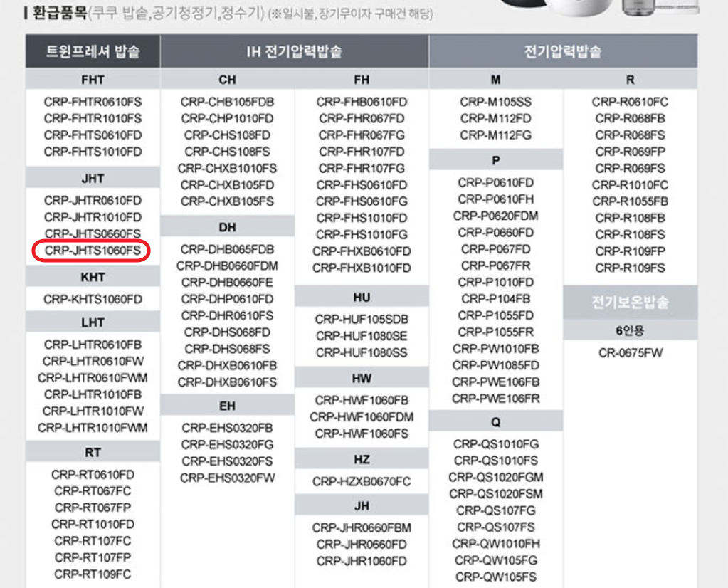Click CRP-HWF1060FDM under HW
The image size is (728, 588).
[x=362, y=417]
